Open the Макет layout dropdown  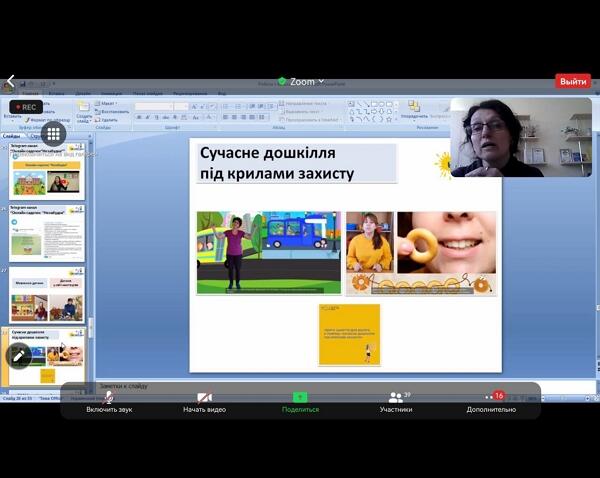point(106,103)
